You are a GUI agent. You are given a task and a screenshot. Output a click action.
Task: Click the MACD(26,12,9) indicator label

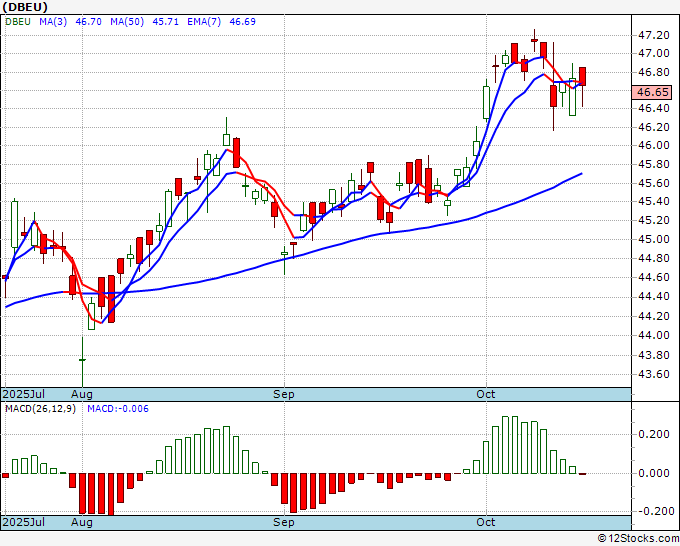40,409
